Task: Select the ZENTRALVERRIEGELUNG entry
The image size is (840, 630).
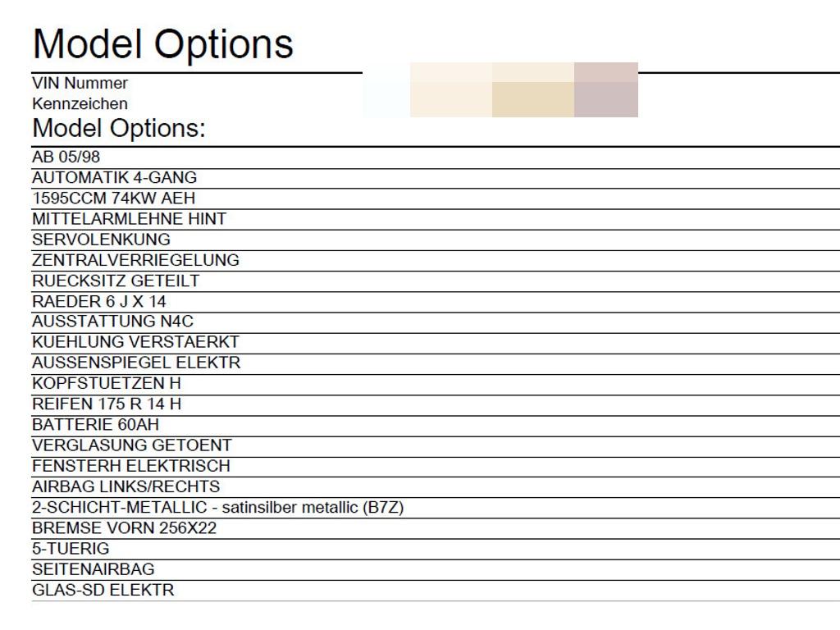Action: coord(135,260)
